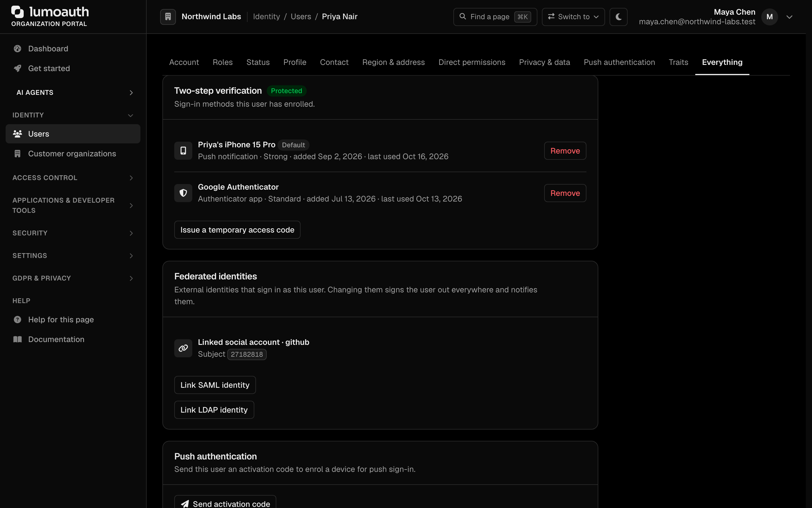
Task: Click the paper plane icon on Send activation code
Action: pos(185,504)
